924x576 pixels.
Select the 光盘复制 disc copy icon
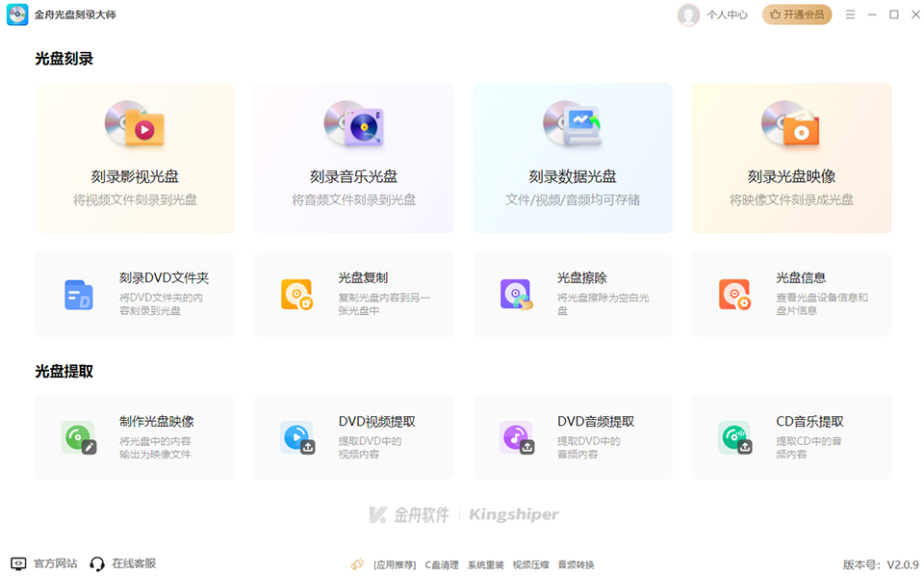point(297,294)
